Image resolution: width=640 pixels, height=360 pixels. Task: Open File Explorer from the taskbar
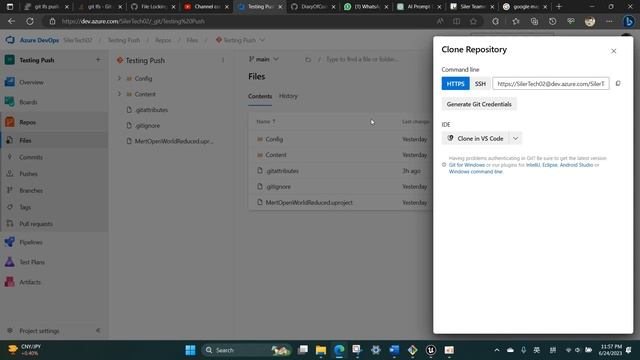point(321,350)
